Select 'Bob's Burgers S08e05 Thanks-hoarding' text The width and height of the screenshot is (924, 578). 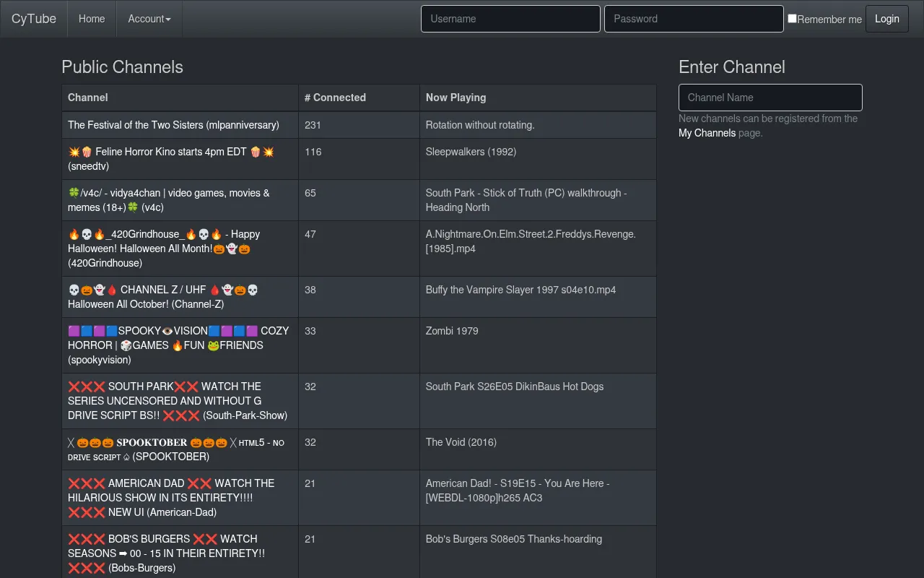click(x=514, y=539)
